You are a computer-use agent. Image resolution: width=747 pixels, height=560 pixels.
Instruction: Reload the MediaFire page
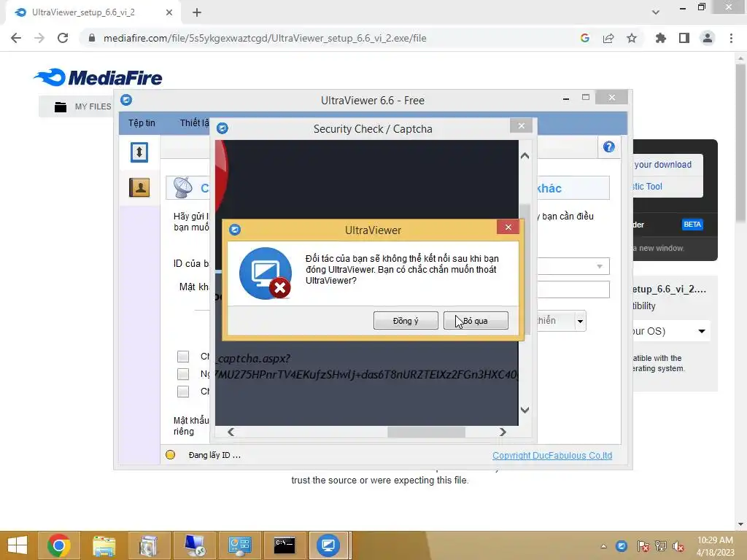(x=63, y=38)
